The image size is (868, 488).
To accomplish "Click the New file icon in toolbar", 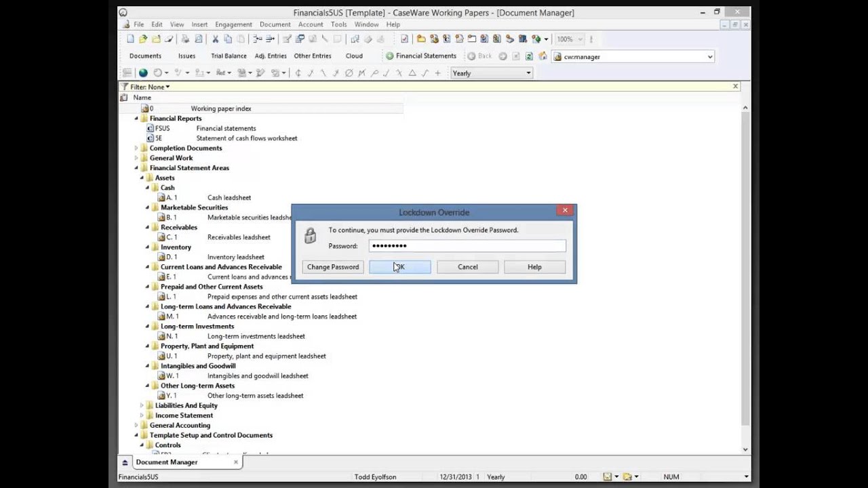I will pyautogui.click(x=130, y=39).
